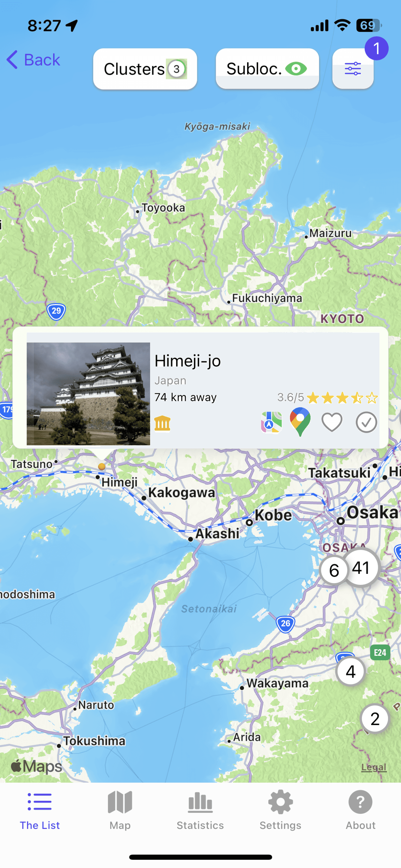Image resolution: width=401 pixels, height=868 pixels.
Task: Open the filter sliders button
Action: point(352,69)
